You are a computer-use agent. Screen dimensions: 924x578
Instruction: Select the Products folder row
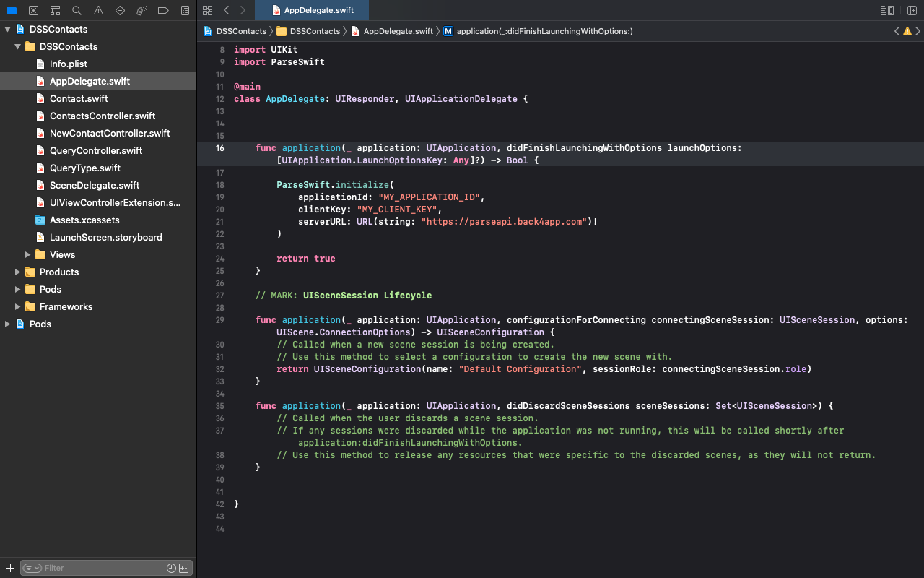(98, 272)
